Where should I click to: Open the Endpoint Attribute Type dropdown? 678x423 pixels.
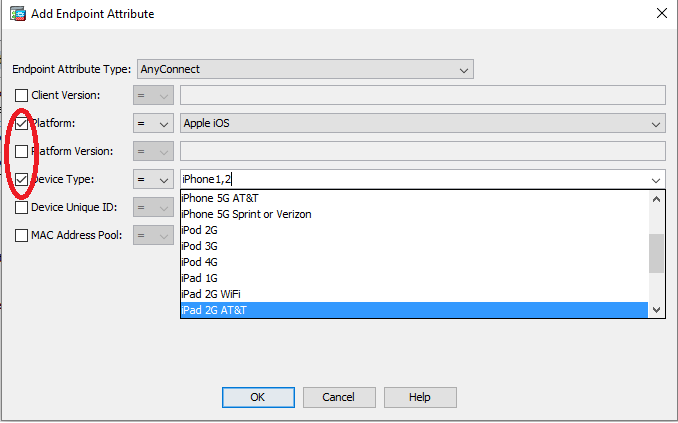(305, 69)
